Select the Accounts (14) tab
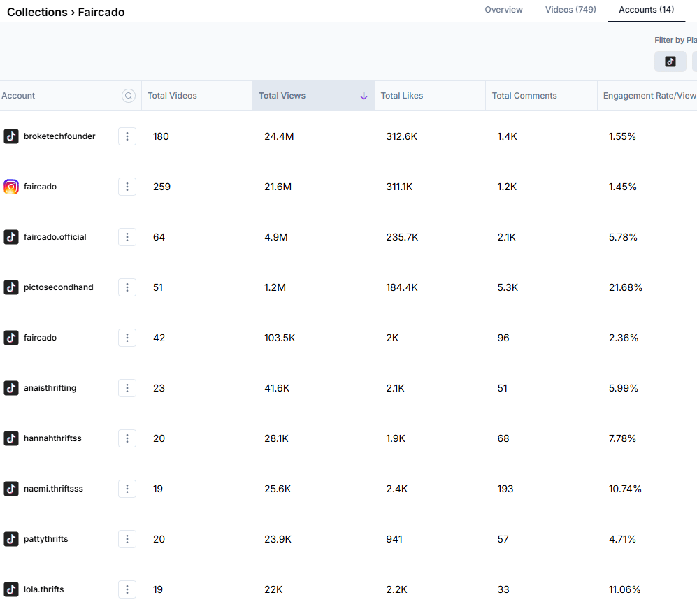Screen dimensions: 697x616 (646, 10)
